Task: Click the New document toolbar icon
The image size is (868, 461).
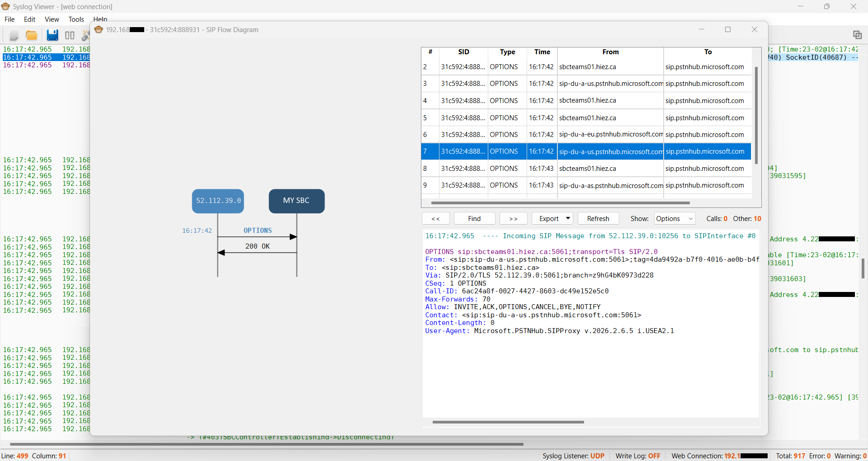Action: (x=14, y=35)
